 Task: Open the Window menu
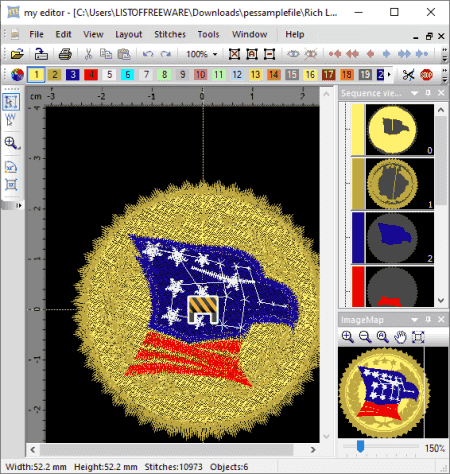tap(250, 34)
